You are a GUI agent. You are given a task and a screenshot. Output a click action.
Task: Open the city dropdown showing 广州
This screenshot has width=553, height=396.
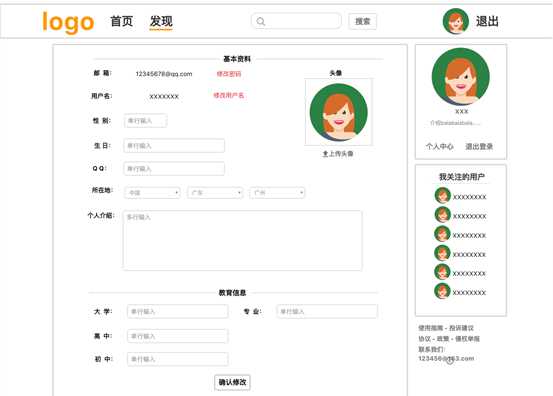point(277,193)
